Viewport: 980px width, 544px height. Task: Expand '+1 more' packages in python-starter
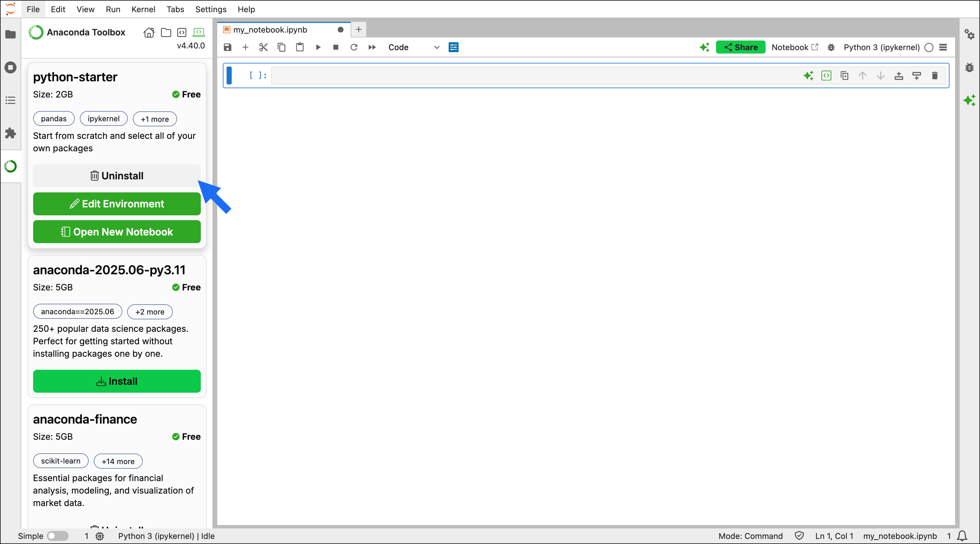coord(154,119)
